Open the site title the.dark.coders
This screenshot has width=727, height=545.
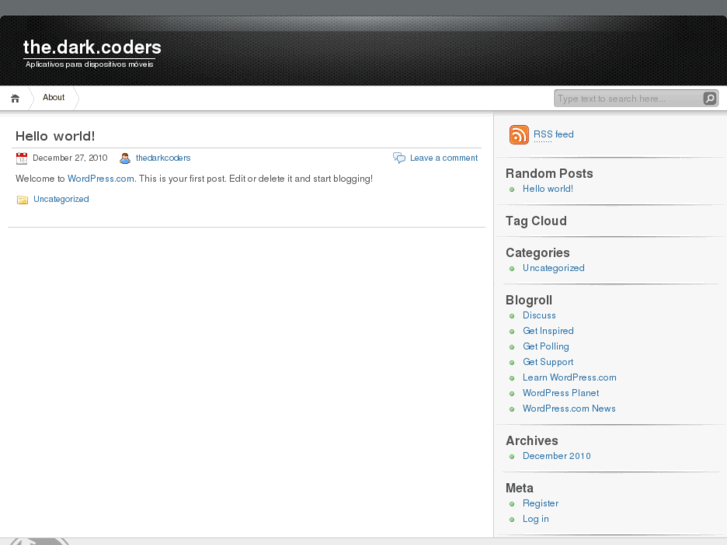click(92, 47)
